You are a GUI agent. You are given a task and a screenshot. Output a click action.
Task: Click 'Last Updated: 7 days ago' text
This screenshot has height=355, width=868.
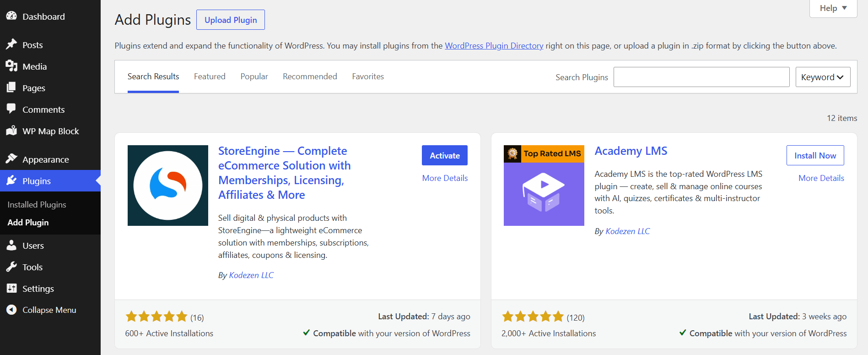424,317
